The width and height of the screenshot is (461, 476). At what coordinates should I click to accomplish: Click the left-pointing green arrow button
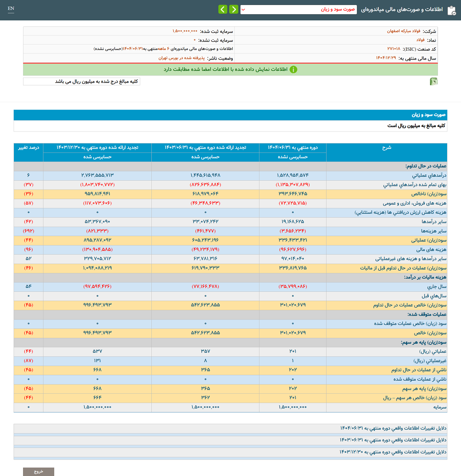coord(223,9)
